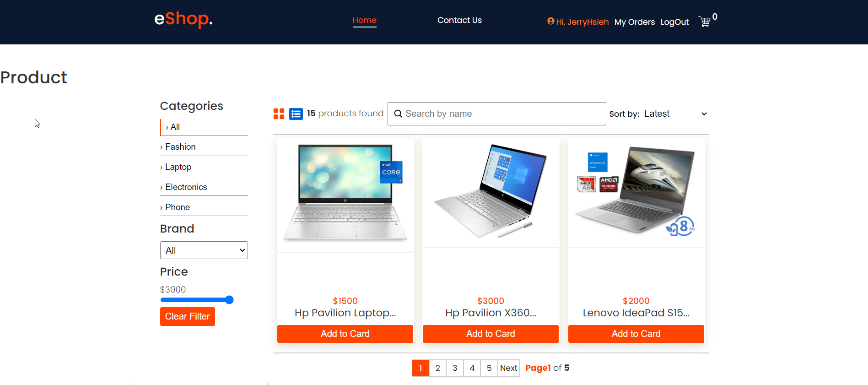Click the LogOut link
This screenshot has width=868, height=385.
[674, 22]
